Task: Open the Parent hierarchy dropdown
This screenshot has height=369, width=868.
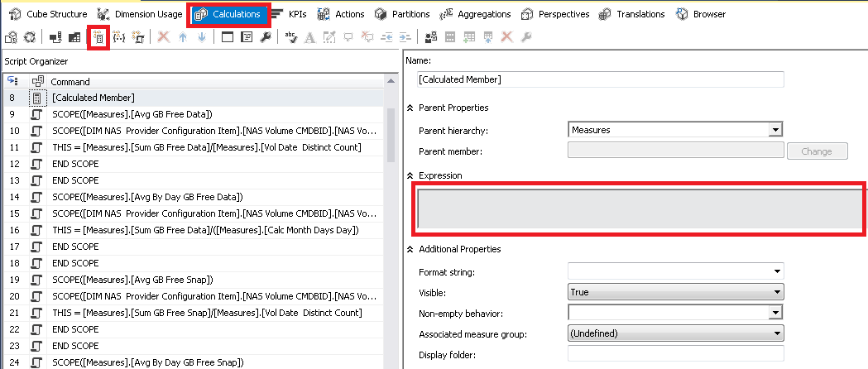Action: point(776,130)
